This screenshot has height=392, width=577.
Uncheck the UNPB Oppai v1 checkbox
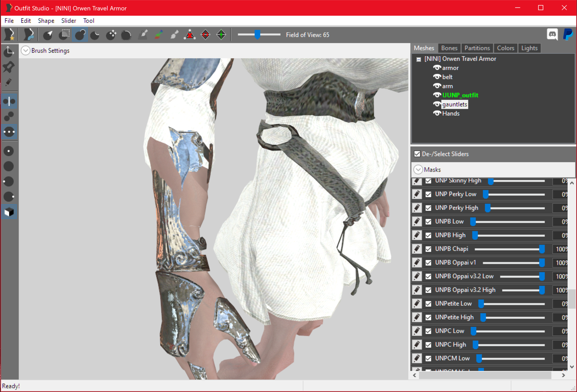[x=428, y=263]
